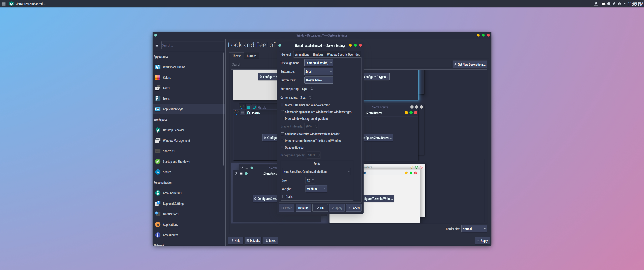The image size is (644, 270).
Task: Click Reset at System Settings bottom
Action: (271, 241)
